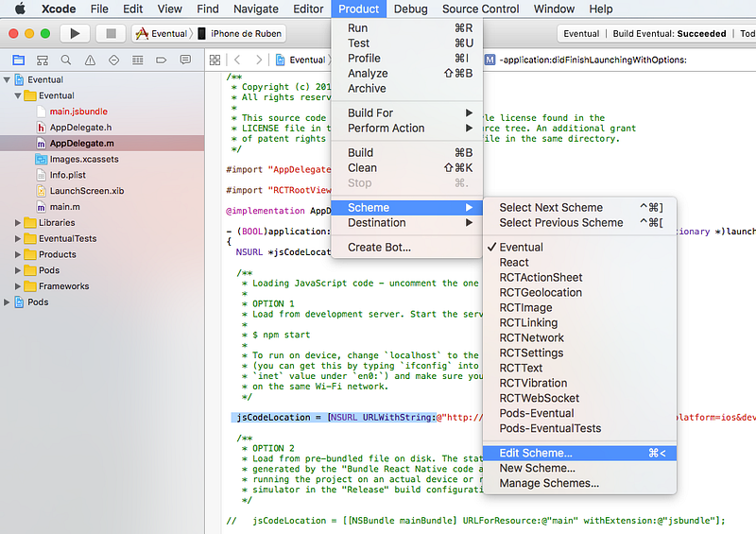The image size is (756, 534).
Task: Open the Project navigator folder icon
Action: click(18, 60)
